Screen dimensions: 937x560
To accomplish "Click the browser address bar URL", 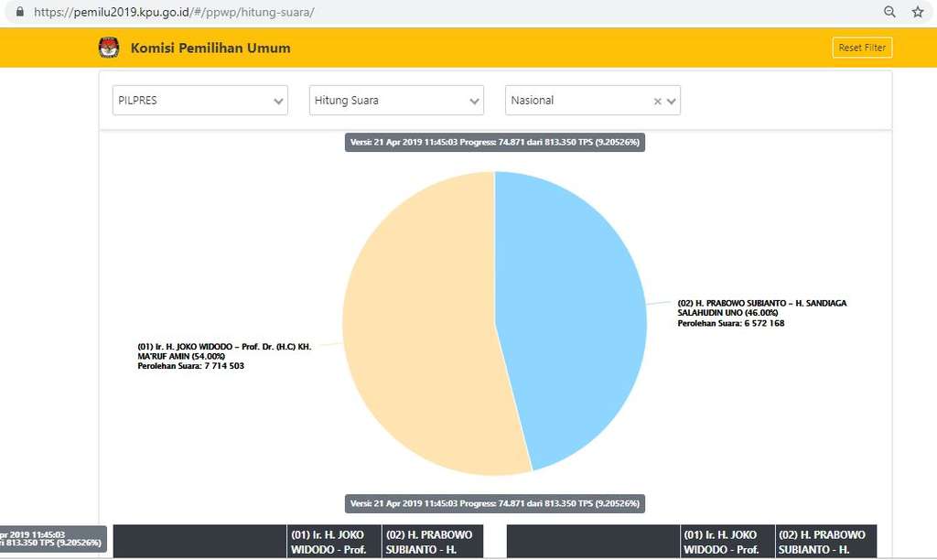I will pyautogui.click(x=174, y=13).
